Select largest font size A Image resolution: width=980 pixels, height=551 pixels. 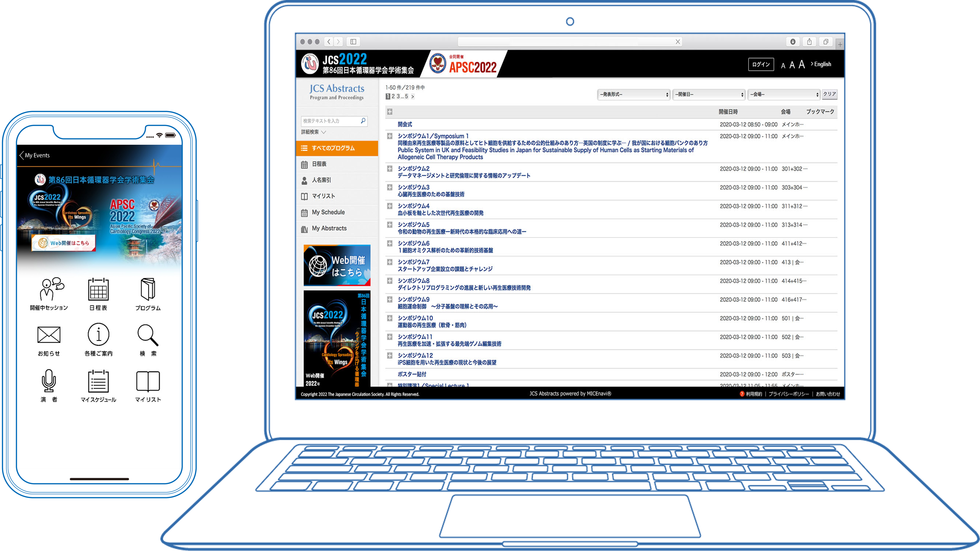801,64
